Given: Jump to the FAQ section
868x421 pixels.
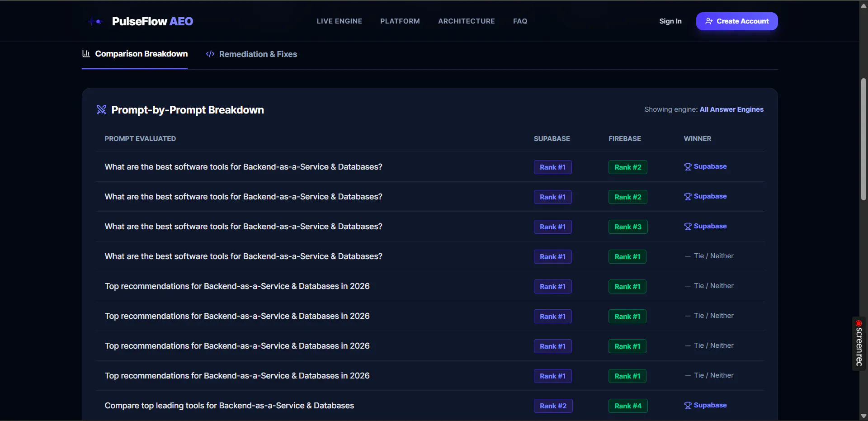Looking at the screenshot, I should [520, 21].
